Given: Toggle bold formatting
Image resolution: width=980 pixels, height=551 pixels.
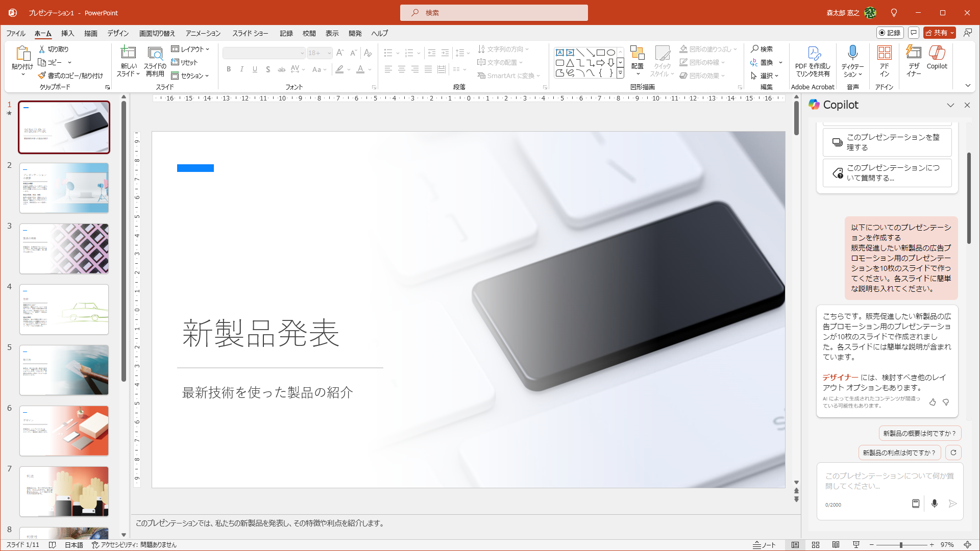Looking at the screenshot, I should pos(229,69).
